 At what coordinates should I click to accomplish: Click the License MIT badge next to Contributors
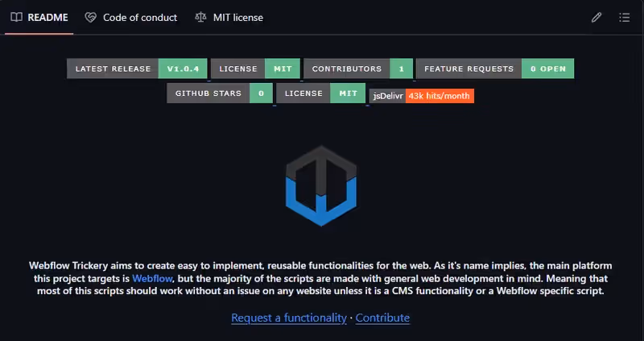255,69
